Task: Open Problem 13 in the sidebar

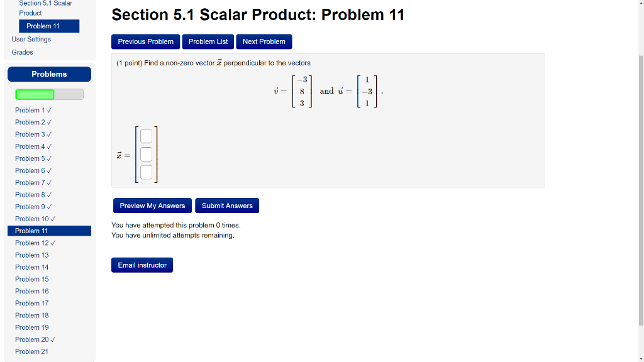Action: pos(31,255)
